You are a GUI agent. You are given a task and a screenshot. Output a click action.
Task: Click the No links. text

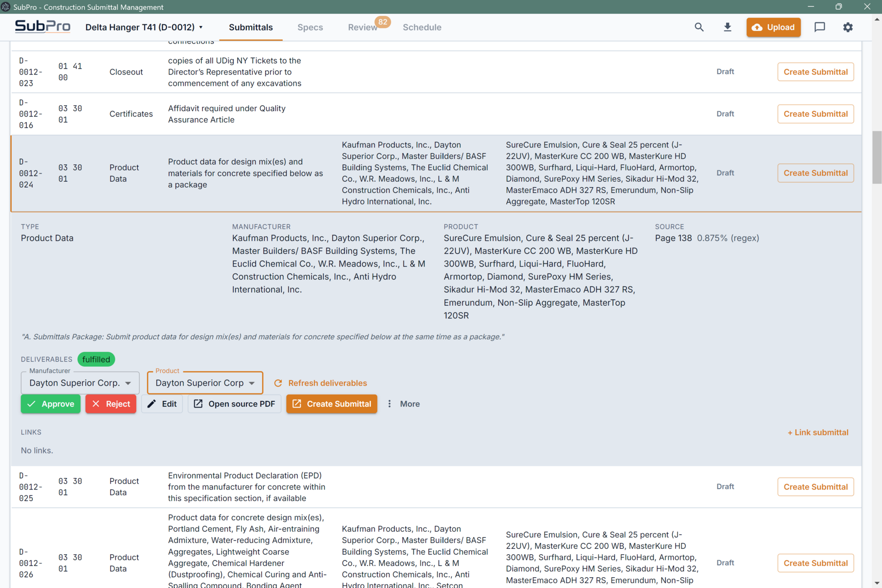tap(37, 450)
